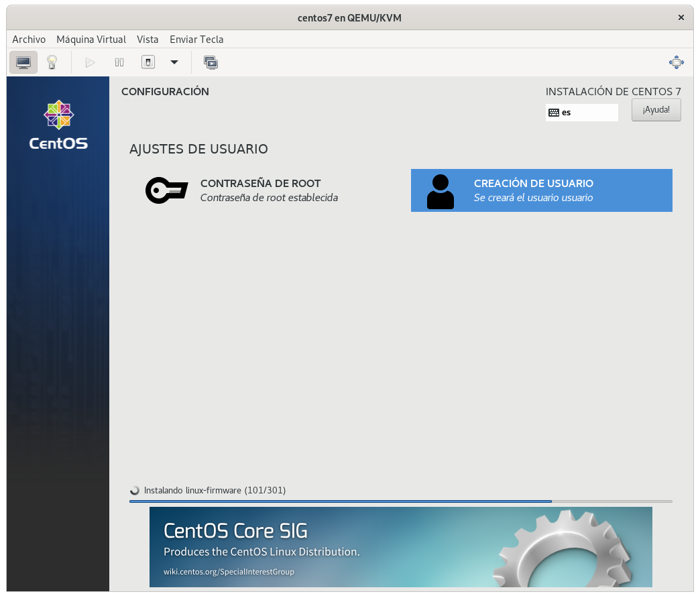
Task: Shut down the virtual machine power icon
Action: 148,62
